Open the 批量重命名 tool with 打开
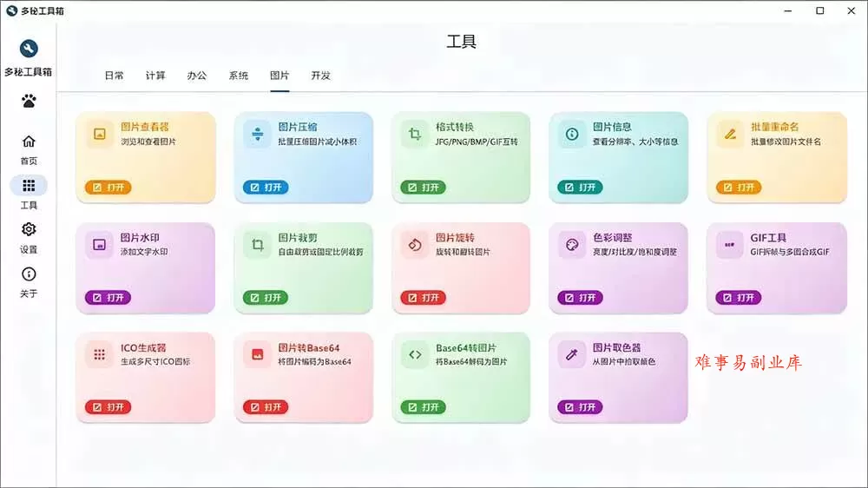 [x=739, y=188]
